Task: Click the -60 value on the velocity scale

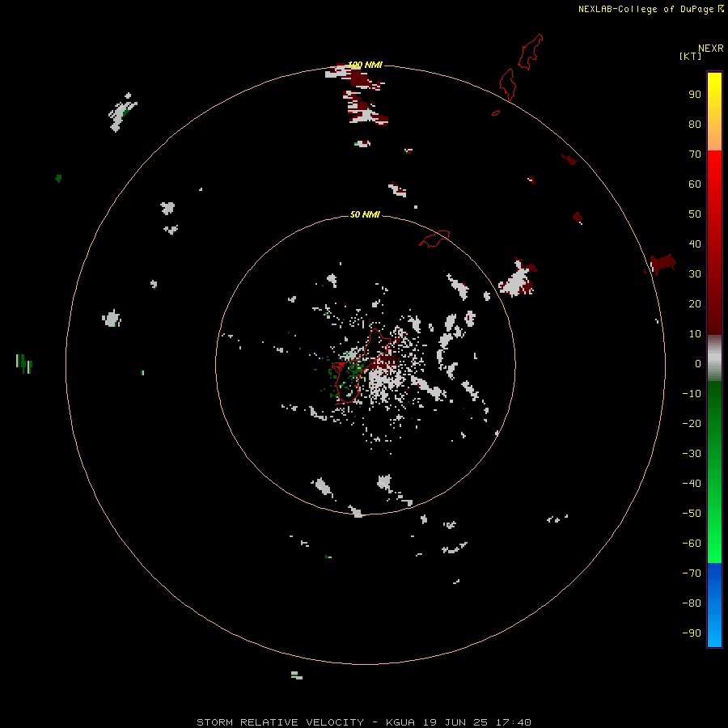Action: click(692, 544)
